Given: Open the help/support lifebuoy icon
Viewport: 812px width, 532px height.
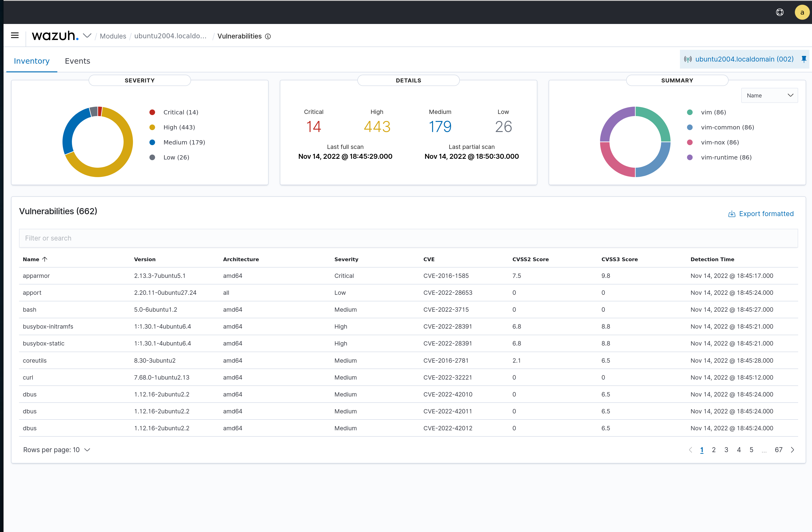Looking at the screenshot, I should (780, 12).
